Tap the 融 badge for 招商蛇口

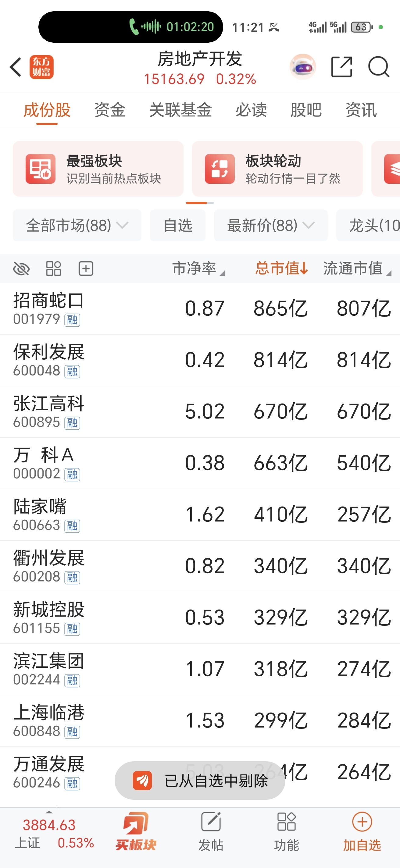point(72,320)
